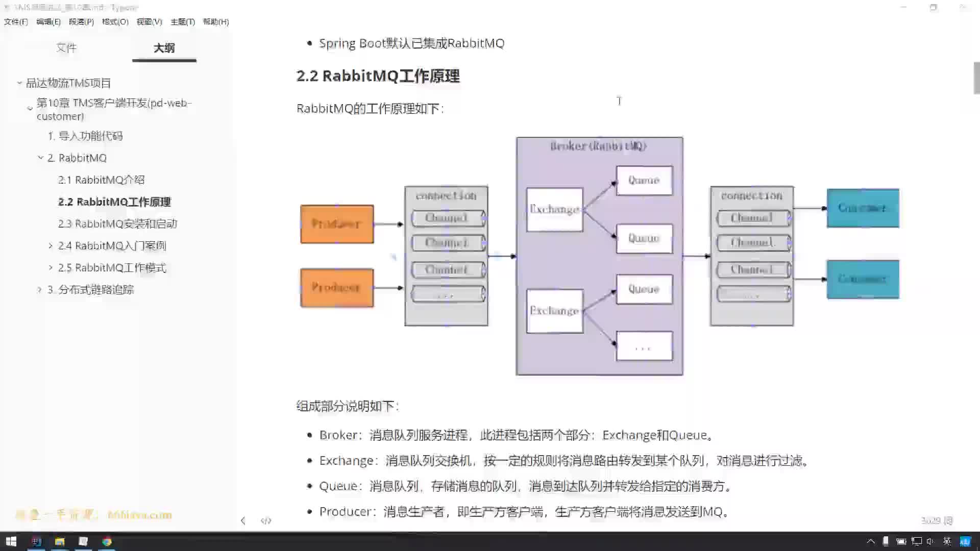980x551 pixels.
Task: Open the volume control tray icon
Action: [930, 541]
